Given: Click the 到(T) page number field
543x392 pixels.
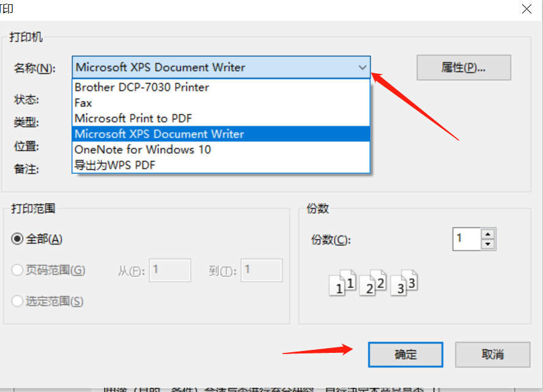Looking at the screenshot, I should point(262,270).
